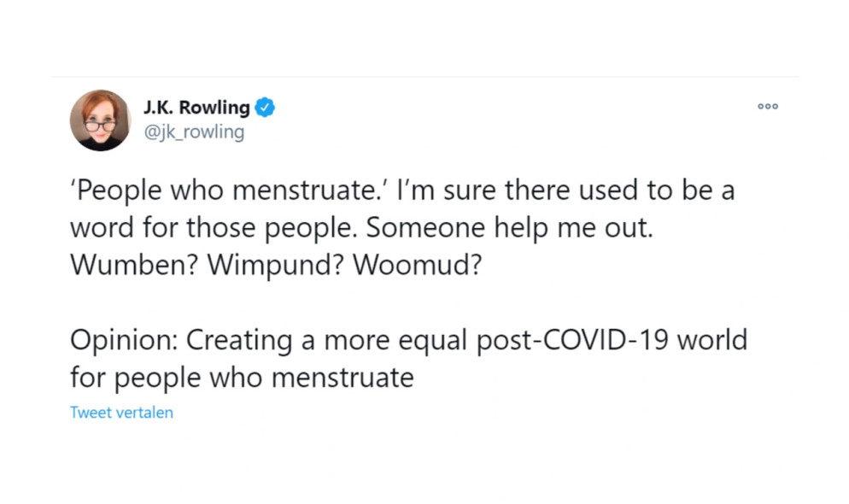The width and height of the screenshot is (849, 504).
Task: Click the Tweet vertalen link
Action: [x=121, y=413]
